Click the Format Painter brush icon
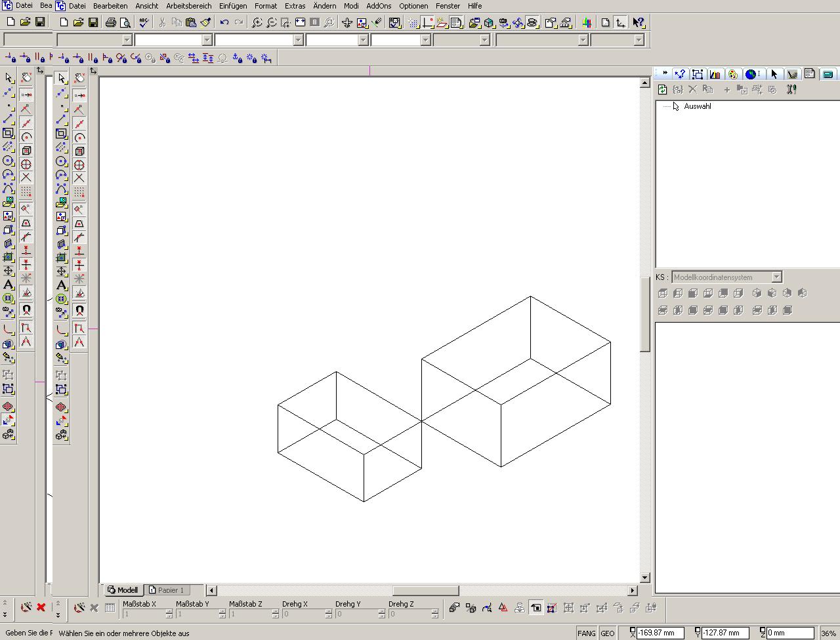The height and width of the screenshot is (640, 840). (205, 22)
